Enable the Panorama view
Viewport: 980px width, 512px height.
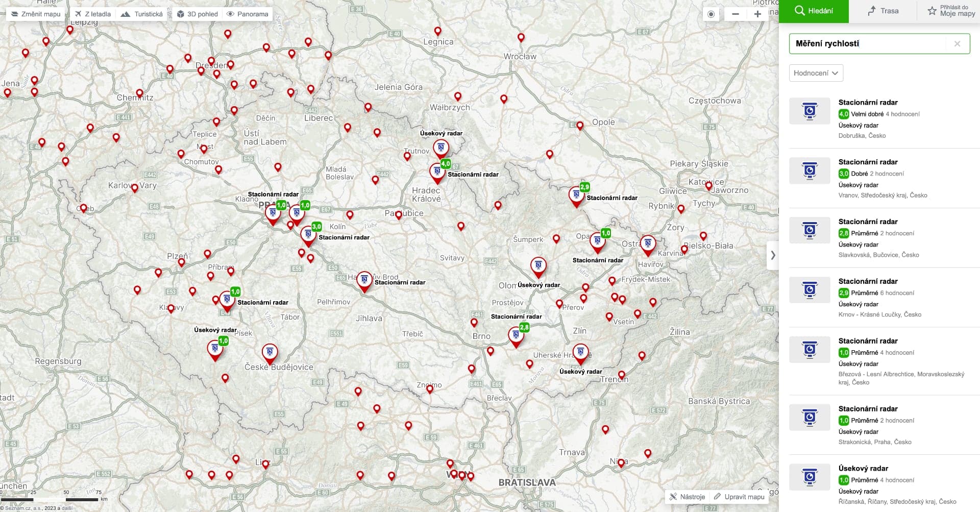(x=248, y=14)
